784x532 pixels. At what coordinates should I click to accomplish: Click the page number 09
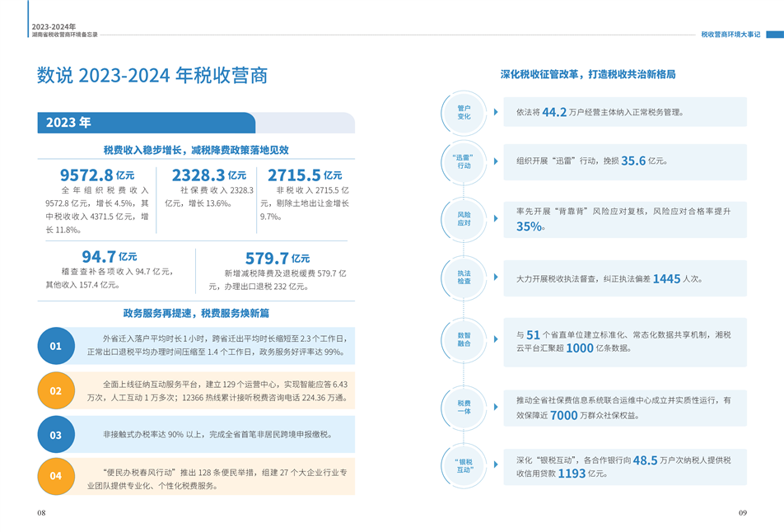[x=742, y=513]
